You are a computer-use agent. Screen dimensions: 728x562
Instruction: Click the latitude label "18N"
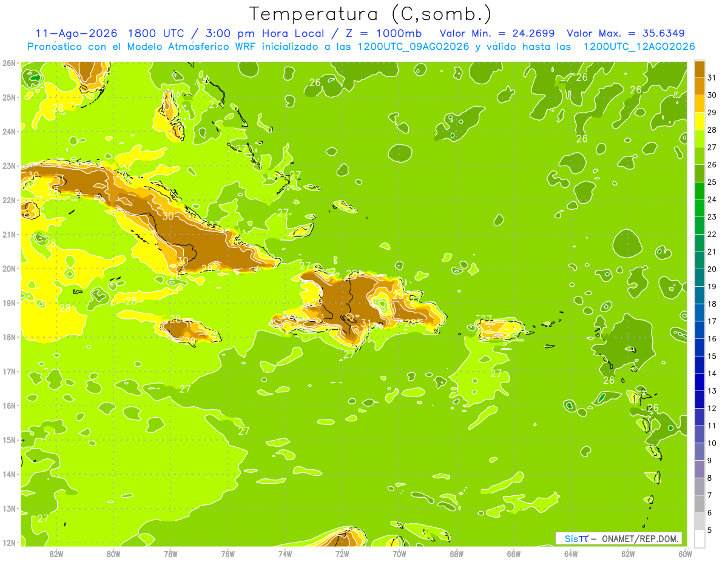pyautogui.click(x=9, y=337)
